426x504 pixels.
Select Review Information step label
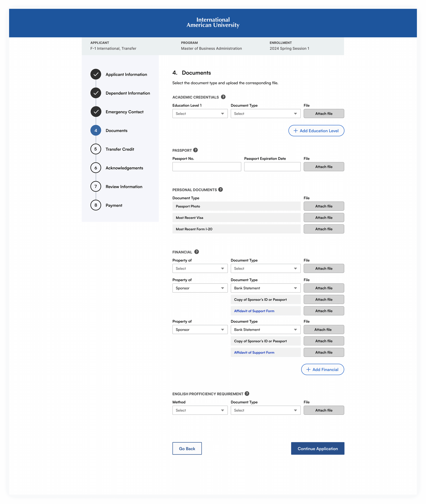pos(124,187)
